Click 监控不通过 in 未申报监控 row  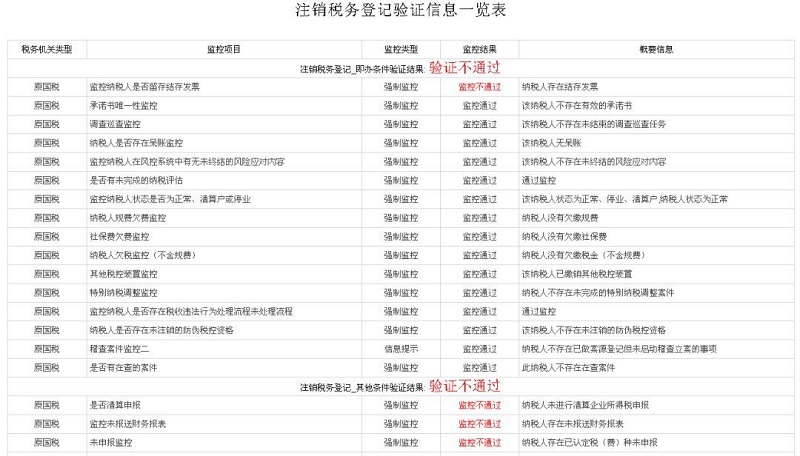click(480, 442)
